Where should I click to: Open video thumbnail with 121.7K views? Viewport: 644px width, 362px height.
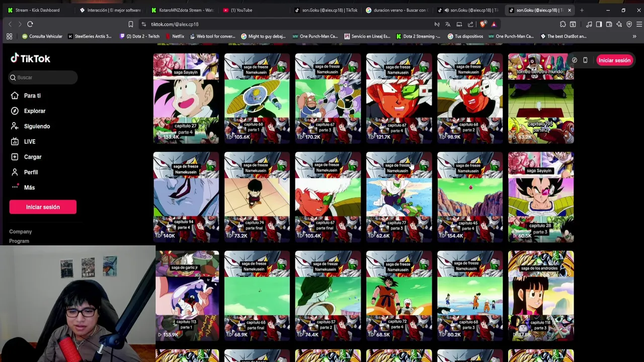pyautogui.click(x=398, y=99)
